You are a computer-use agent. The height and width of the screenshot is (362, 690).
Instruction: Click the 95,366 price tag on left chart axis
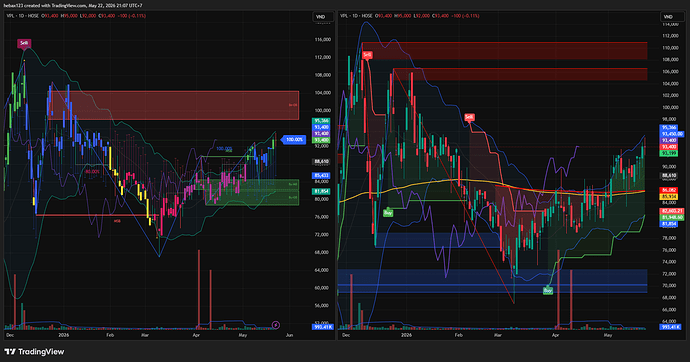(x=321, y=121)
